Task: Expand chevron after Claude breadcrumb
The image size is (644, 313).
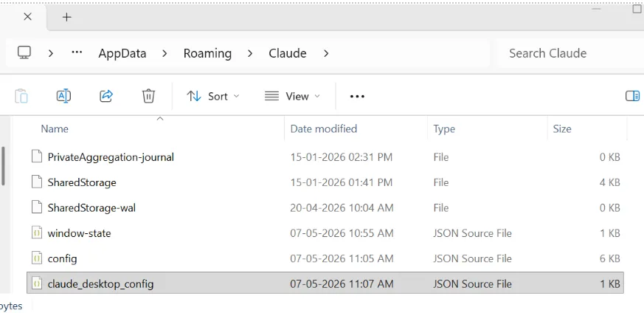Action: point(326,53)
